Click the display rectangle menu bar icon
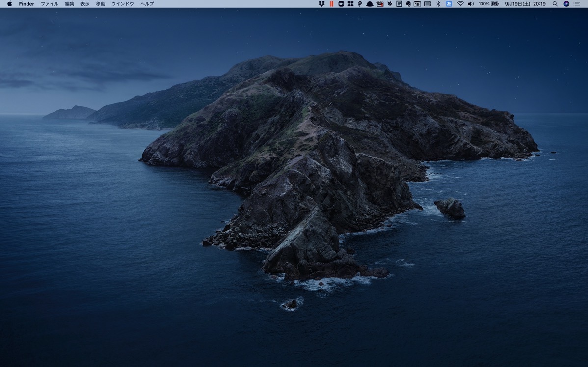The height and width of the screenshot is (367, 588). (427, 4)
